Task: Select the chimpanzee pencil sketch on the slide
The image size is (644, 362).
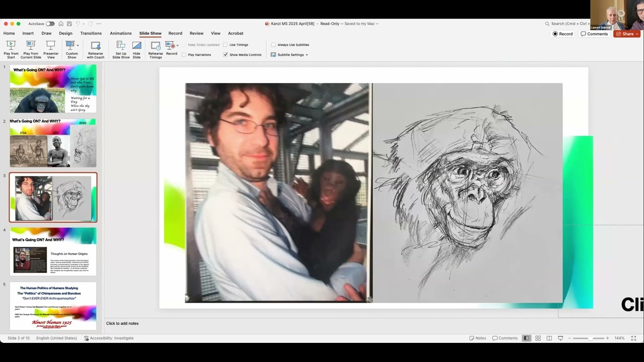Action: 467,193
